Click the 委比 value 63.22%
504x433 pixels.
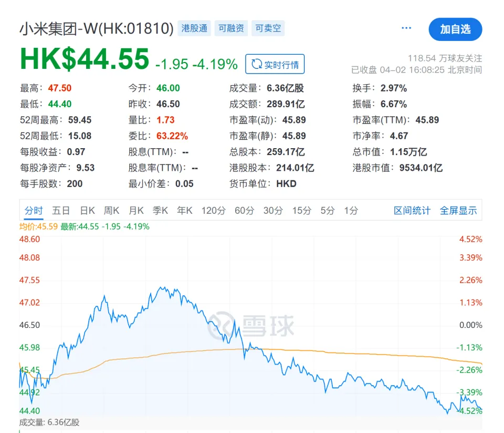click(172, 136)
